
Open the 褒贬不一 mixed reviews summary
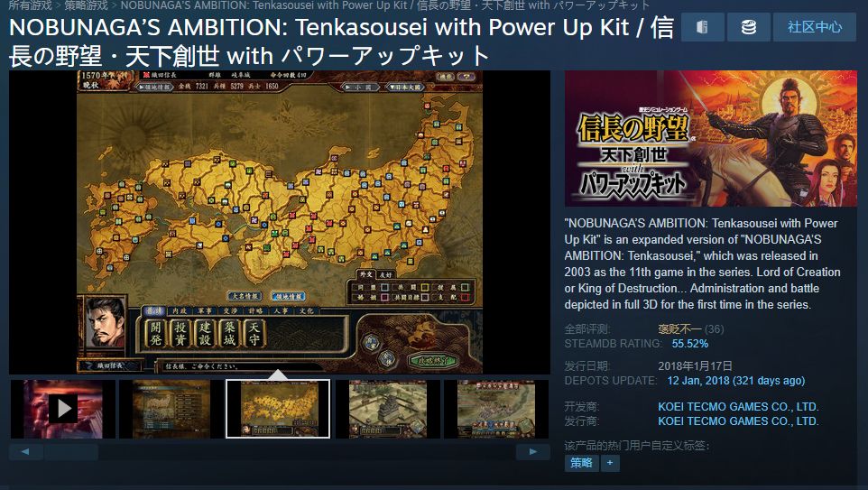pyautogui.click(x=679, y=328)
